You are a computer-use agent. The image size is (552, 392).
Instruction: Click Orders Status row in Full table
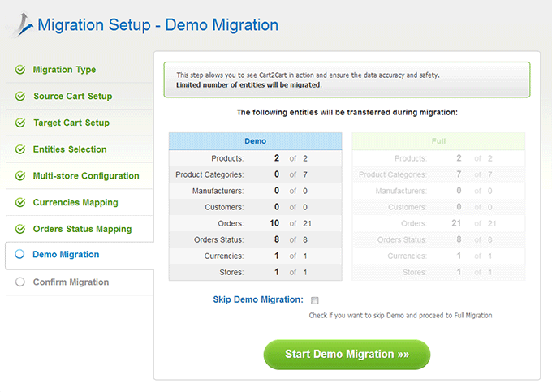click(x=438, y=239)
